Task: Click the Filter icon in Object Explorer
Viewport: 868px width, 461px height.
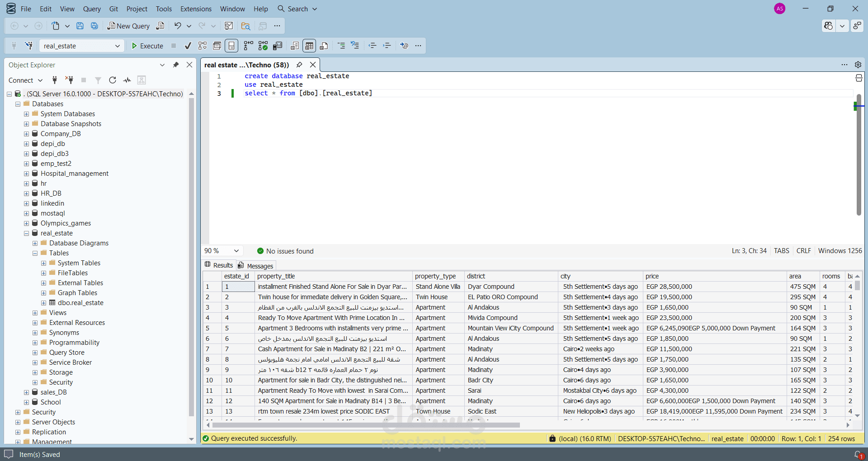Action: pos(98,80)
